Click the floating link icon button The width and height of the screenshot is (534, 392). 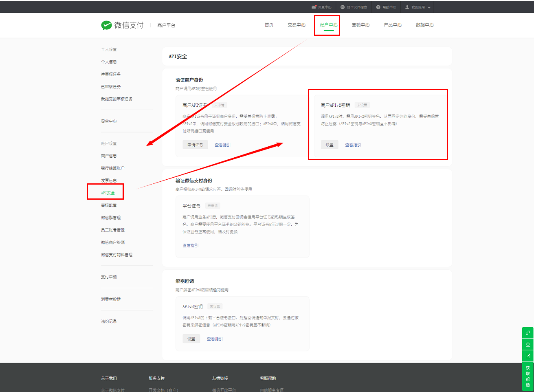pos(527,333)
